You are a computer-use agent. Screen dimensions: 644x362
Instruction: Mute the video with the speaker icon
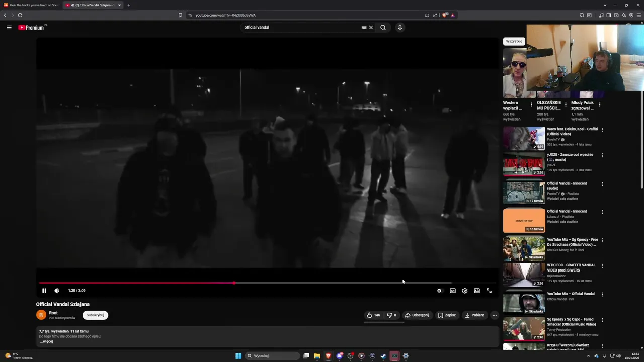point(57,291)
